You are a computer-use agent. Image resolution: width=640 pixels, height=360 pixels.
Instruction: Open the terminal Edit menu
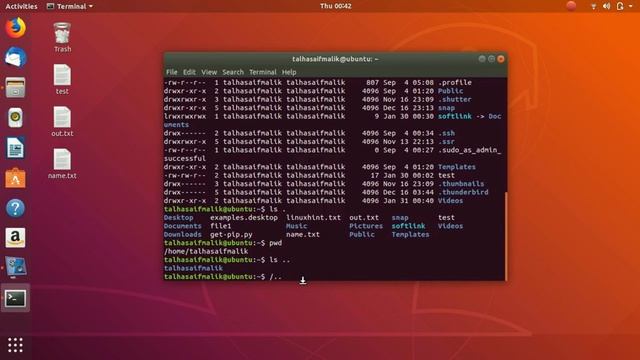(189, 72)
